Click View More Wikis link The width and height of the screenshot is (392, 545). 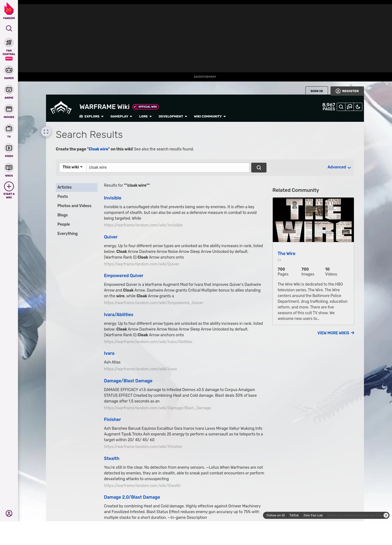336,333
